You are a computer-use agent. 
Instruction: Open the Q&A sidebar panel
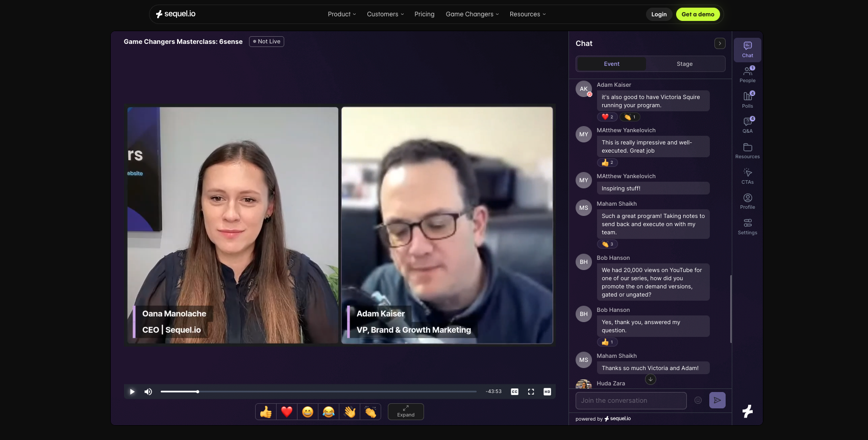(747, 125)
